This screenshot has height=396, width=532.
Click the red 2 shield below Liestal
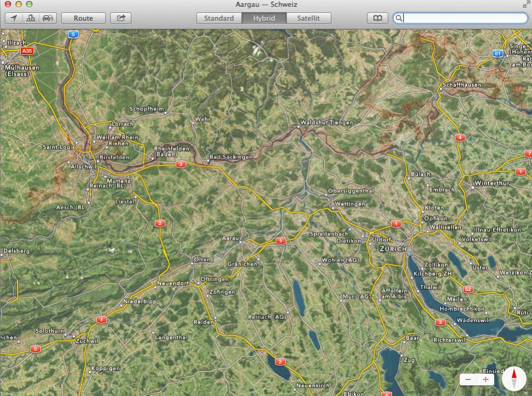point(160,223)
